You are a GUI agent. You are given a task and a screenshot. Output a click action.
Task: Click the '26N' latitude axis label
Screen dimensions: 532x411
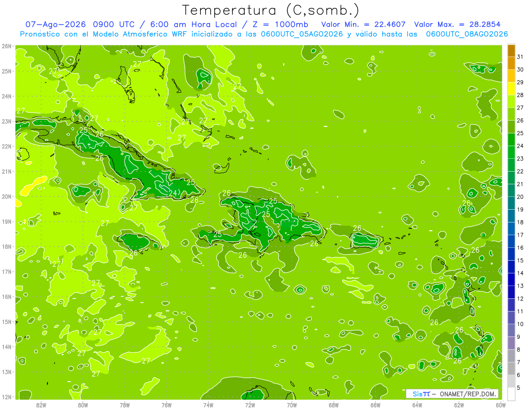coord(7,46)
